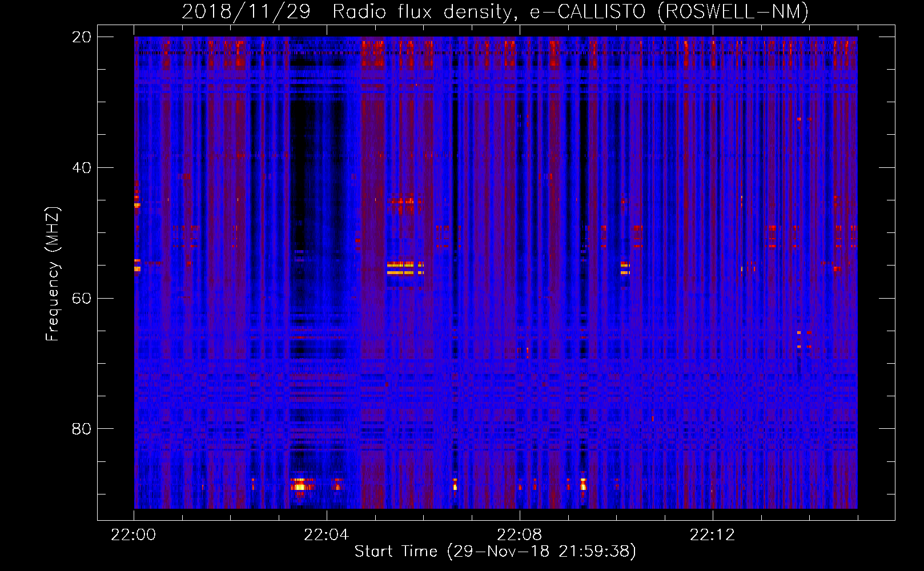The height and width of the screenshot is (571, 924).
Task: Click the '22:08' time tick label
Action: point(519,535)
